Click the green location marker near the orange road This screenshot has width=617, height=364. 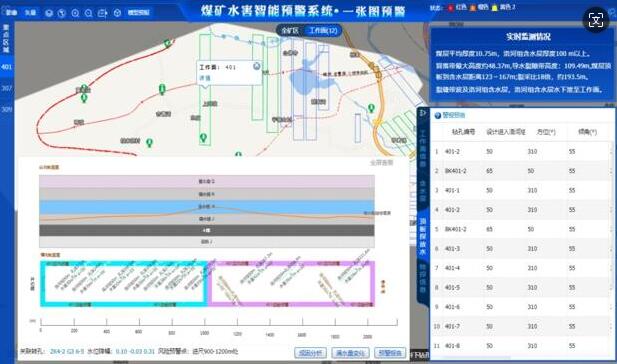pyautogui.click(x=371, y=108)
